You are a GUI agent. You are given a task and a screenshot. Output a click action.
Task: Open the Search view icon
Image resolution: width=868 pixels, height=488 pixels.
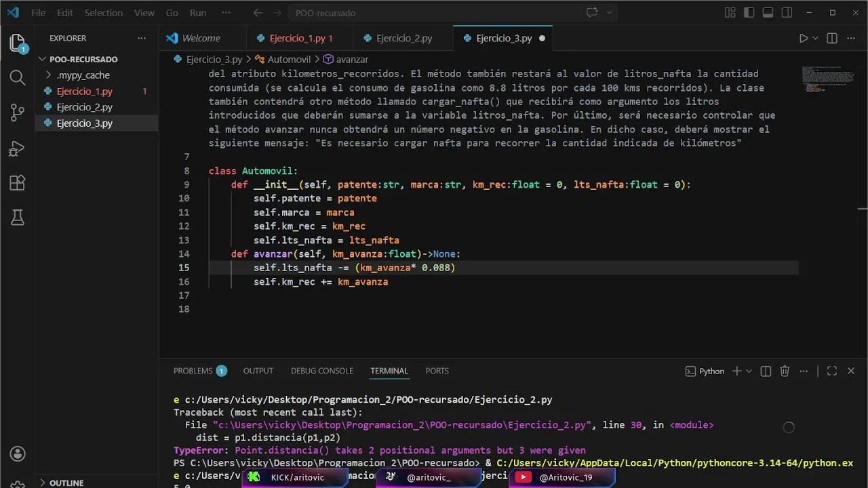click(18, 78)
